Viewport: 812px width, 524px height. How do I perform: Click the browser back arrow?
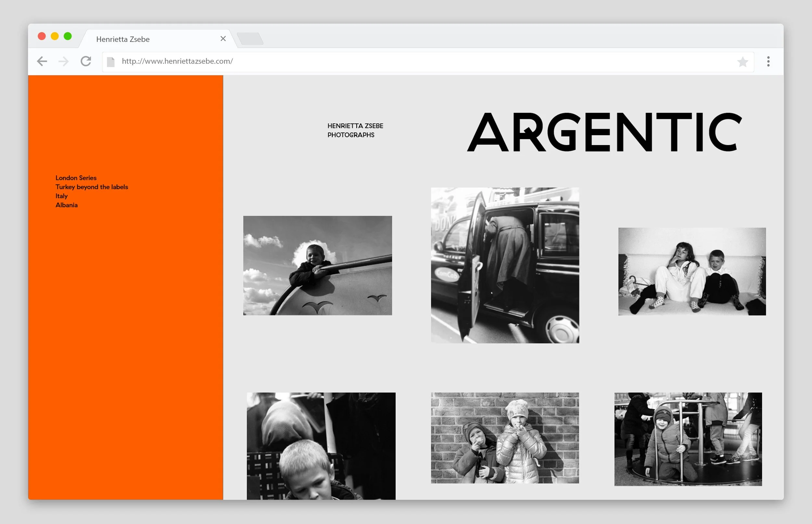42,61
